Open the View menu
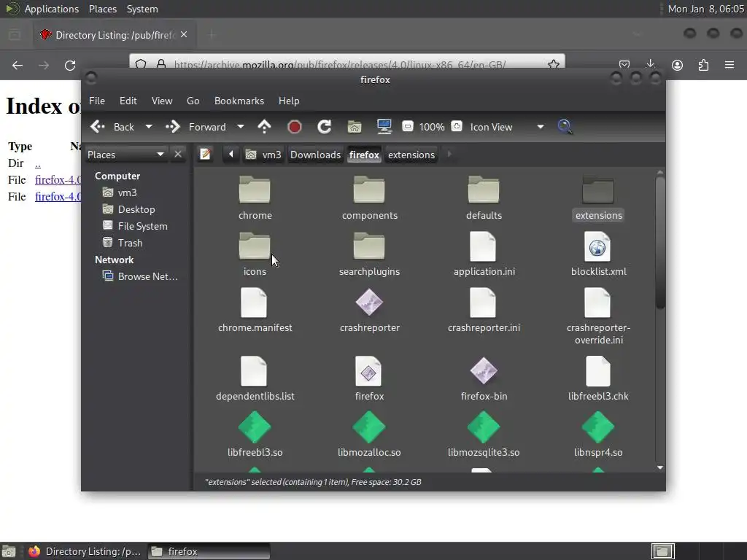747x560 pixels. [162, 101]
